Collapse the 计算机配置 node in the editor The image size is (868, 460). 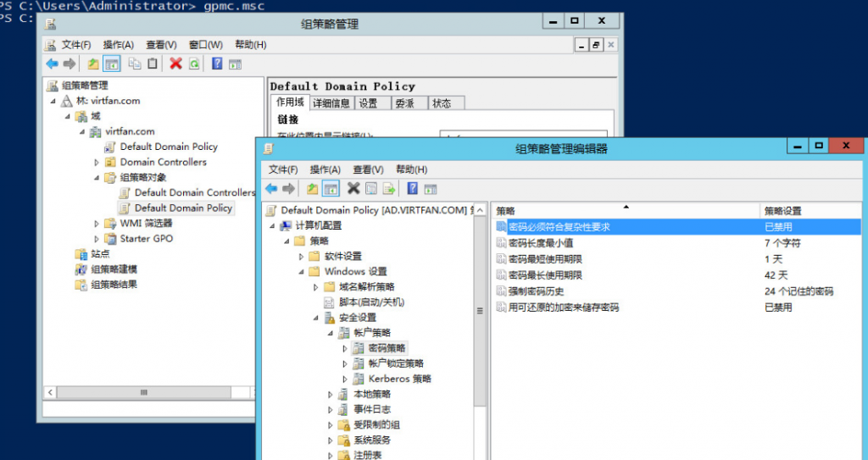point(272,226)
